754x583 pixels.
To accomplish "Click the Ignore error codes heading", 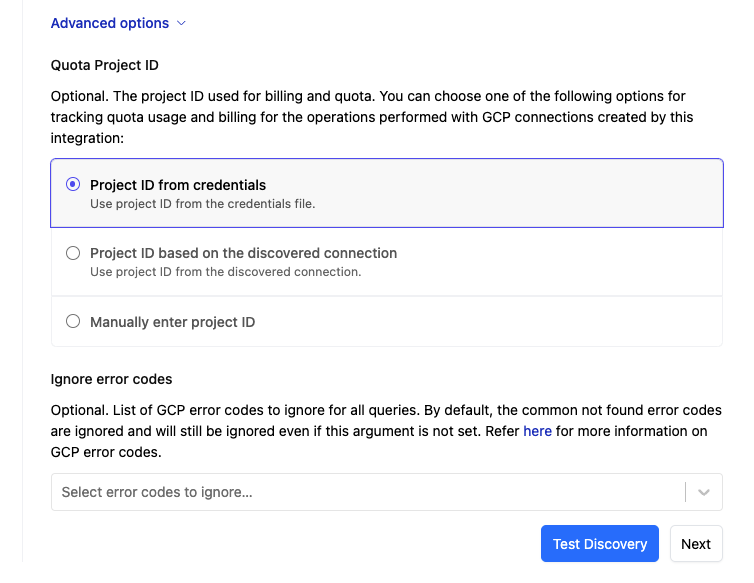I will coord(111,379).
